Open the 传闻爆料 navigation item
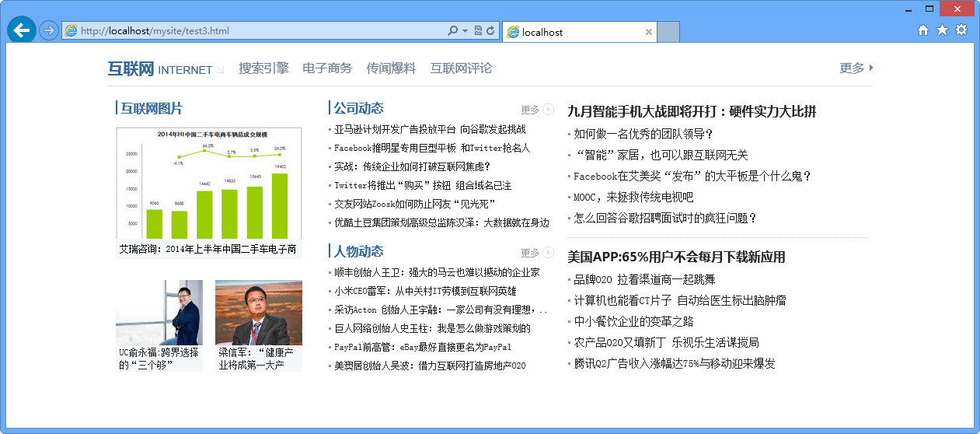 (x=391, y=68)
